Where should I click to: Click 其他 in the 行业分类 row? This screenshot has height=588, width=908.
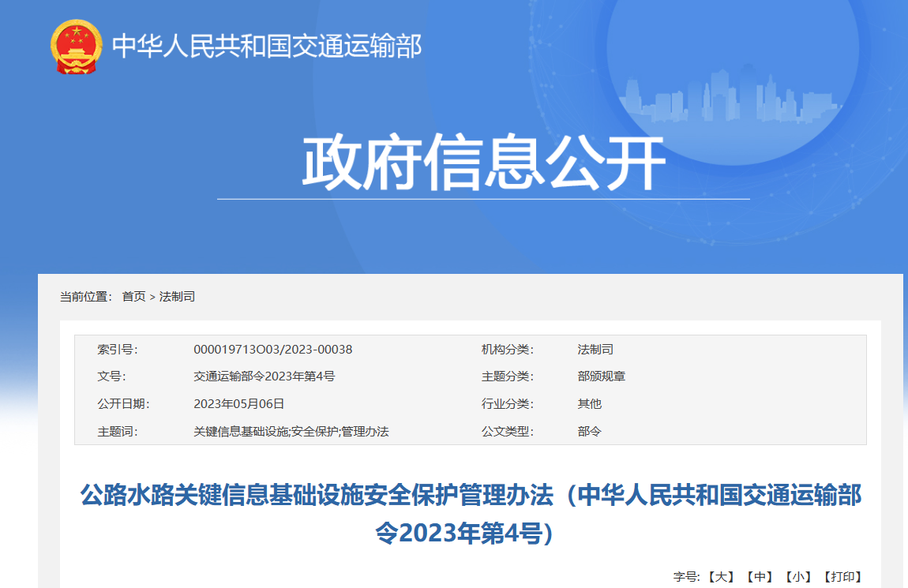[589, 404]
